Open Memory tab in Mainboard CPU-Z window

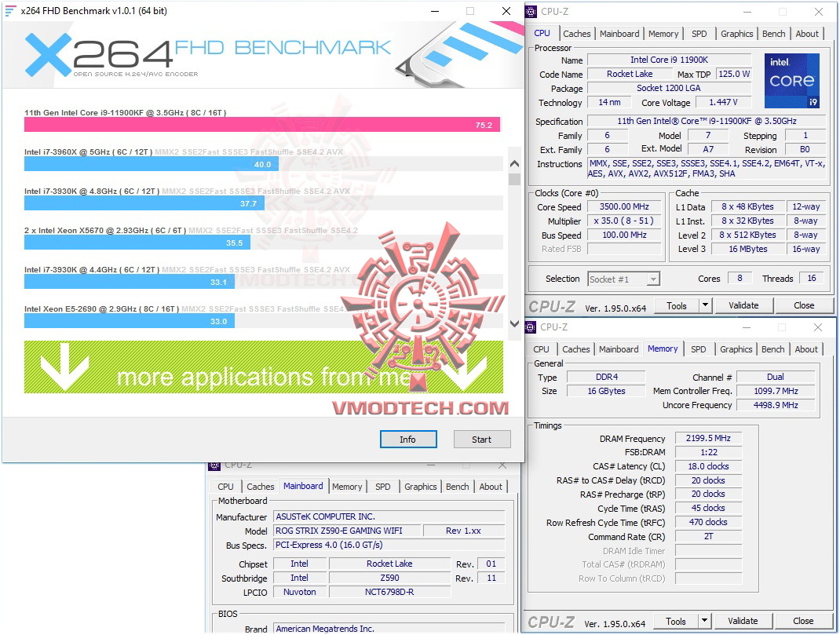(x=347, y=487)
